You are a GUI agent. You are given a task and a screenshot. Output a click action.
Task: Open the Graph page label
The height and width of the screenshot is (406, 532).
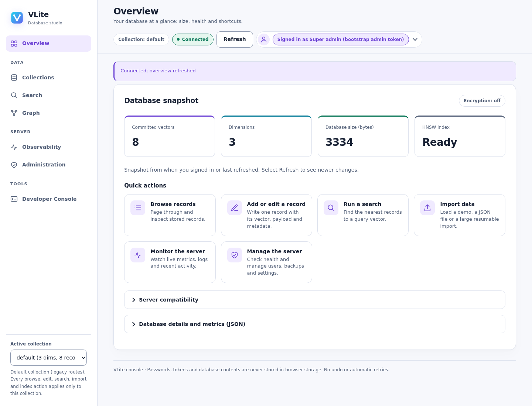(x=31, y=113)
